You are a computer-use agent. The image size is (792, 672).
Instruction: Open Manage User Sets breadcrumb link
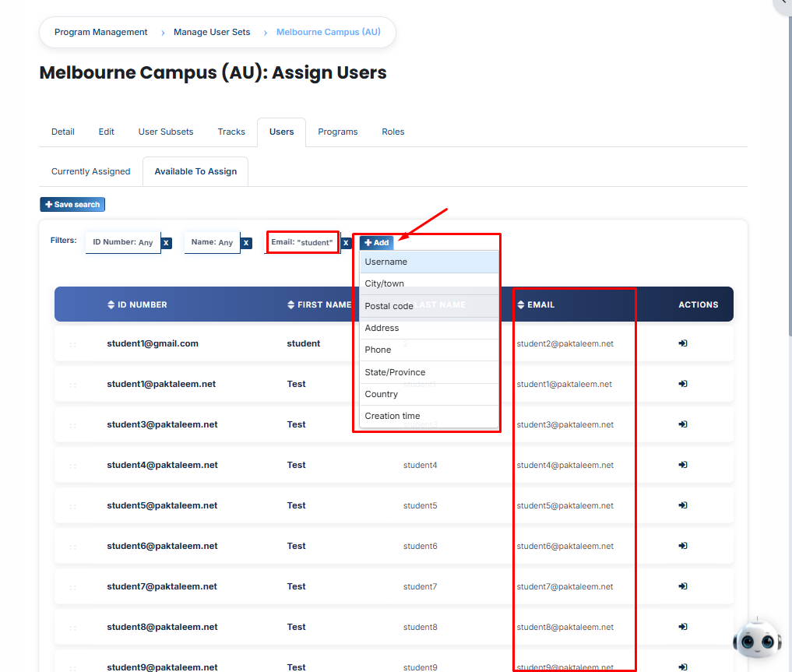click(x=212, y=32)
